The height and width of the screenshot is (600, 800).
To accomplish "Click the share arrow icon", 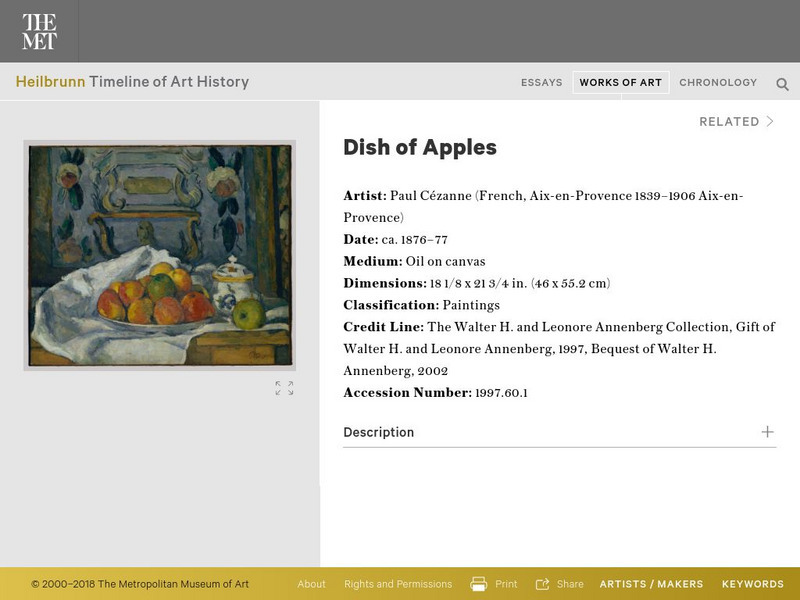I will [x=543, y=584].
